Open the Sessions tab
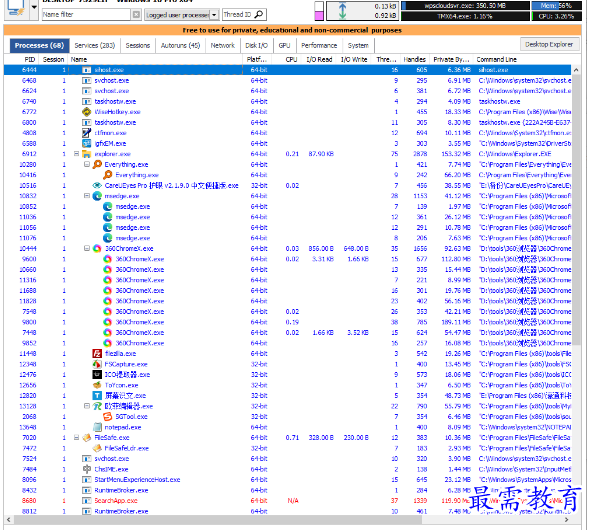Viewport: 590px width, 530px height. (x=138, y=46)
